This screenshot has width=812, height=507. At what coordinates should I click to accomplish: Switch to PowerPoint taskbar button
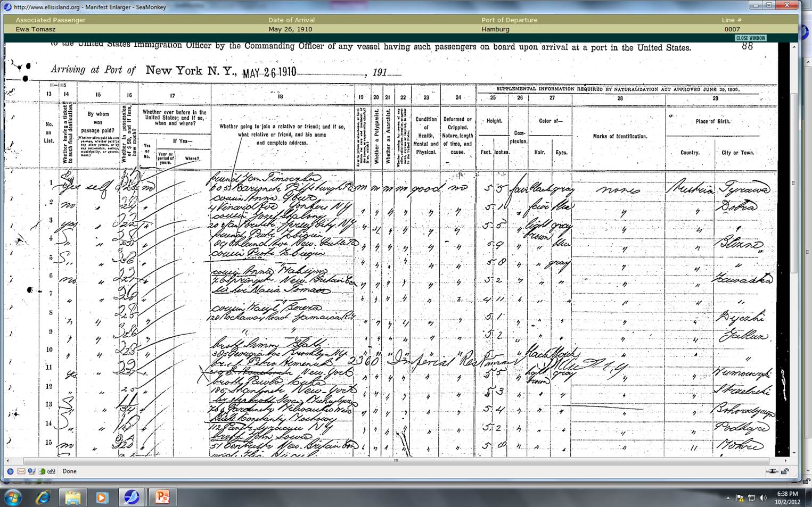point(162,498)
